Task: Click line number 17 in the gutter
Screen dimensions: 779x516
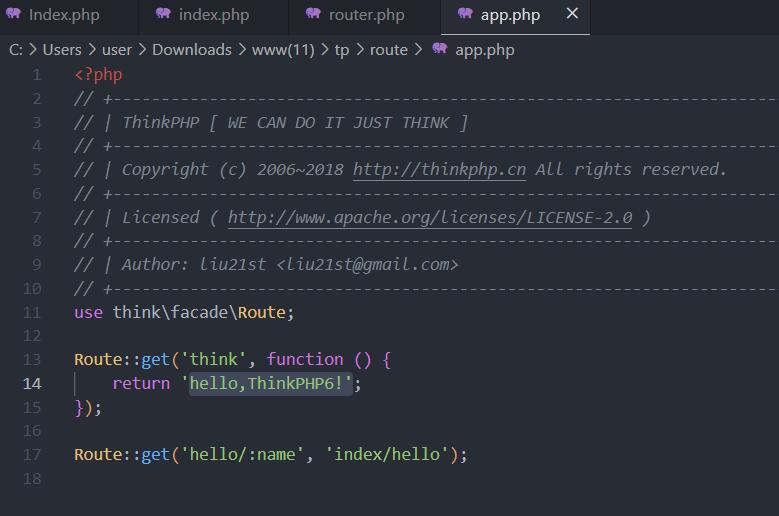Action: click(32, 454)
